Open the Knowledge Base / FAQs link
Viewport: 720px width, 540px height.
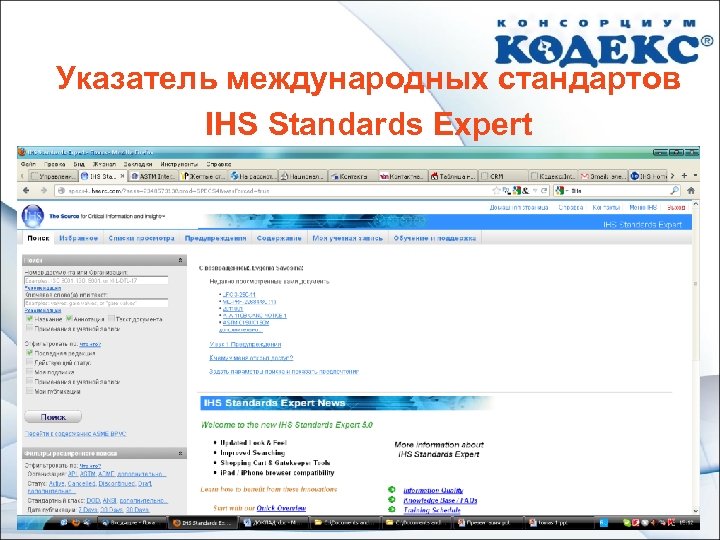click(x=440, y=500)
